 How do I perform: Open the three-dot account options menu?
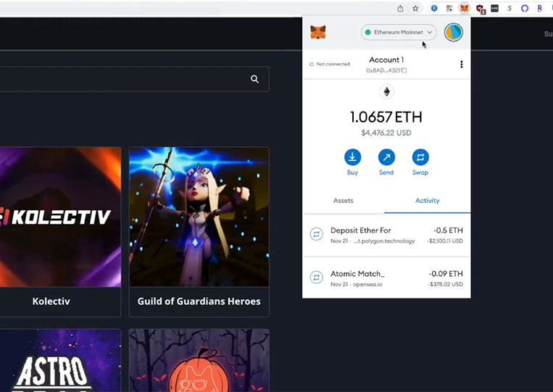[x=461, y=64]
